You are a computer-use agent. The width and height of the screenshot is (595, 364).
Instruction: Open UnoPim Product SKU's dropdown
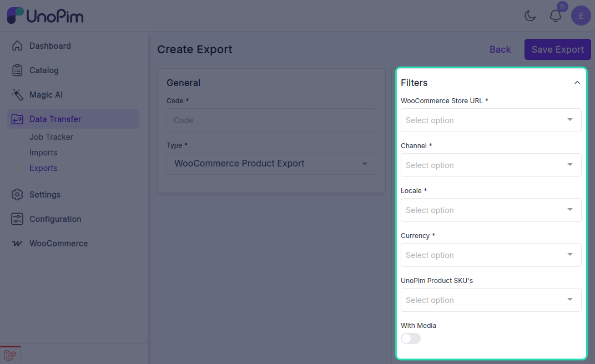click(491, 300)
